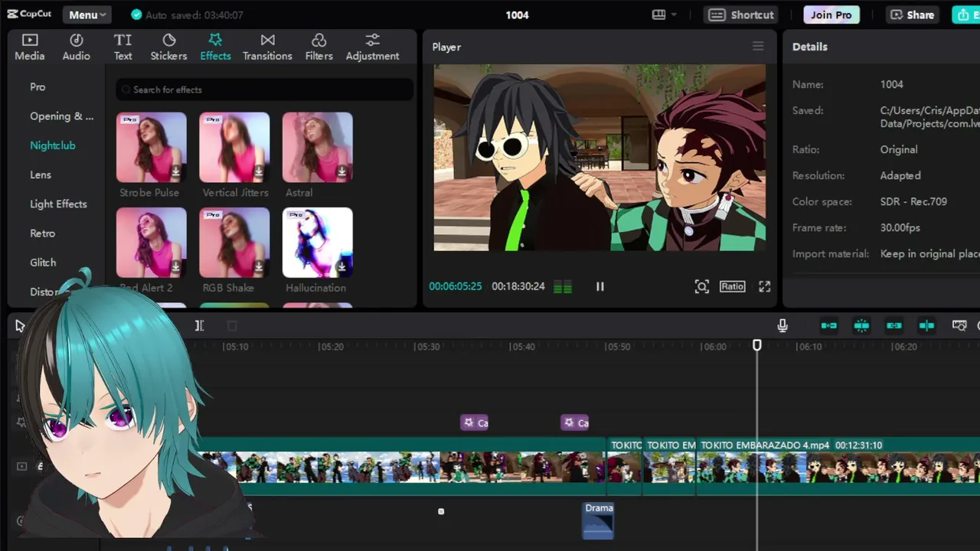This screenshot has height=551, width=980.
Task: Open the Media tab
Action: 29,47
